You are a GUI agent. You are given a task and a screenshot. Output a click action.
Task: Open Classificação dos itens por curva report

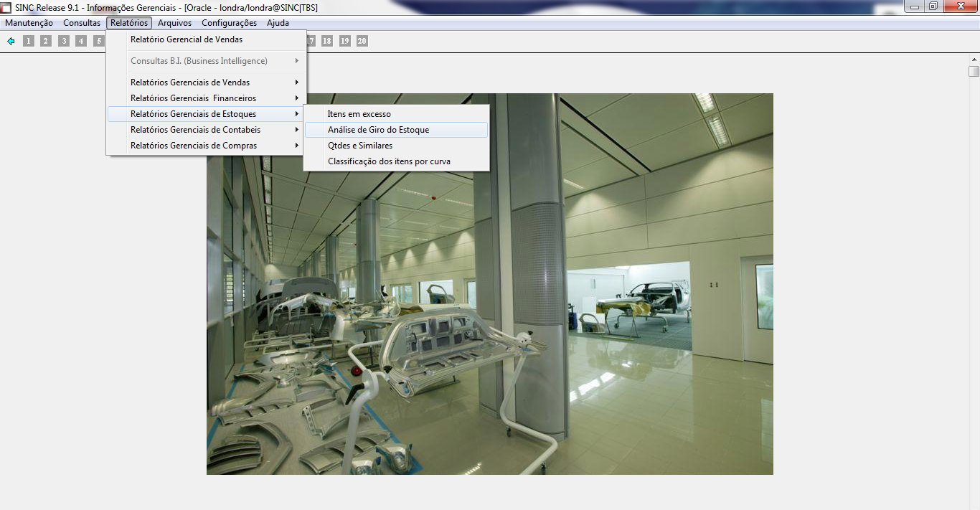coord(397,161)
